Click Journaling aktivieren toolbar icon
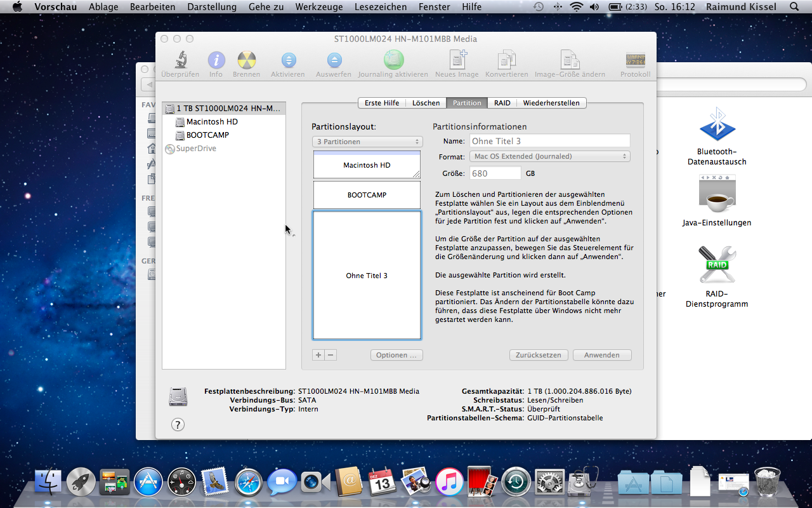Screen dimensions: 812x508 393,60
